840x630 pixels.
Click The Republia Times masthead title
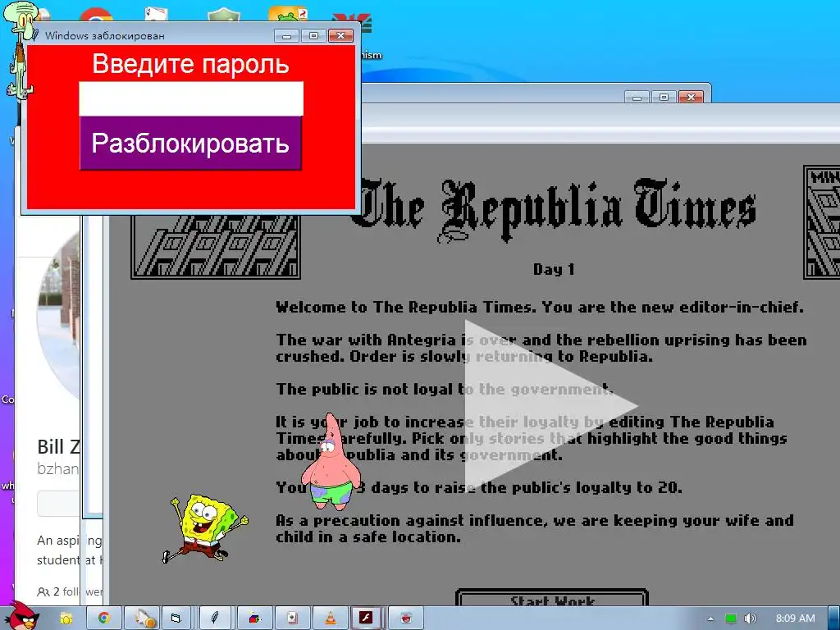coord(555,210)
